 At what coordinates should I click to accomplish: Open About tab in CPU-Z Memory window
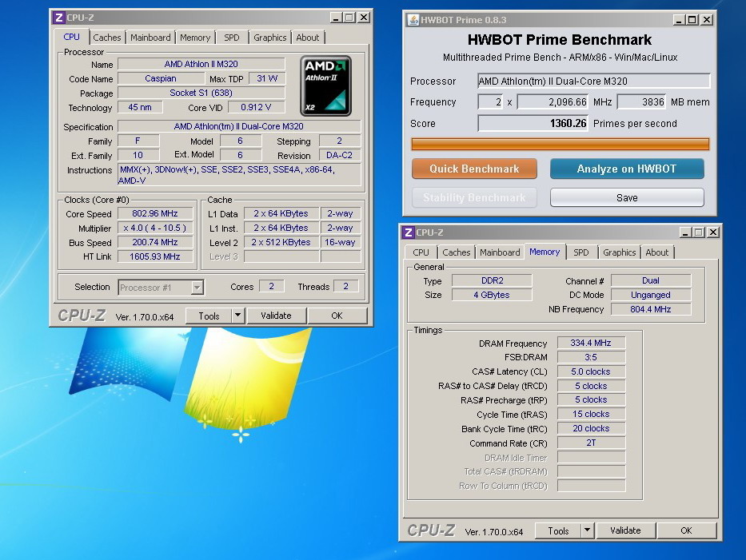656,252
